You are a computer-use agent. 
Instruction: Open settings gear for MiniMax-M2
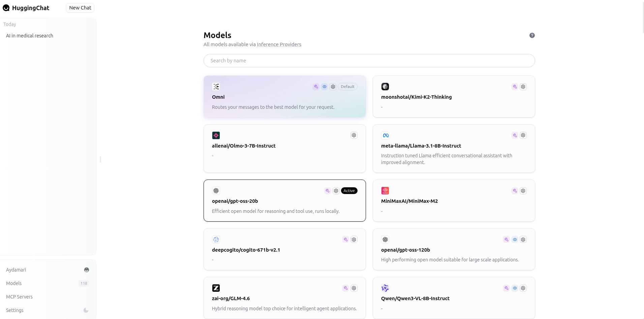[523, 191]
